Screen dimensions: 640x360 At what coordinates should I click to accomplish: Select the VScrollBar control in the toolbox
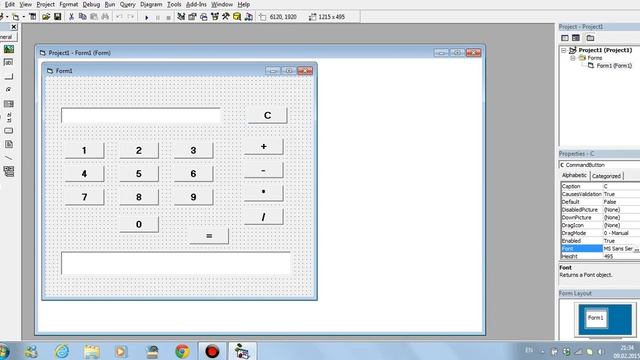[x=9, y=118]
